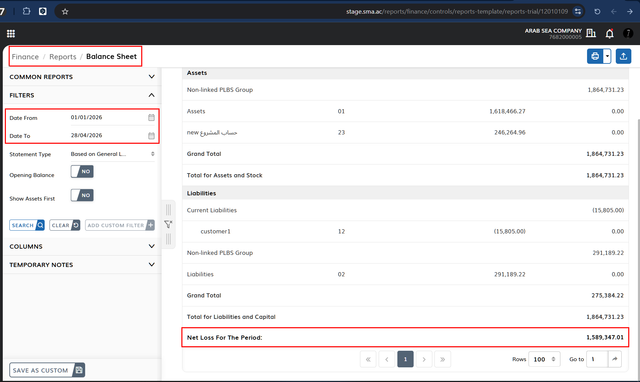640x382 pixels.
Task: Open the apps grid menu
Action: tap(11, 33)
